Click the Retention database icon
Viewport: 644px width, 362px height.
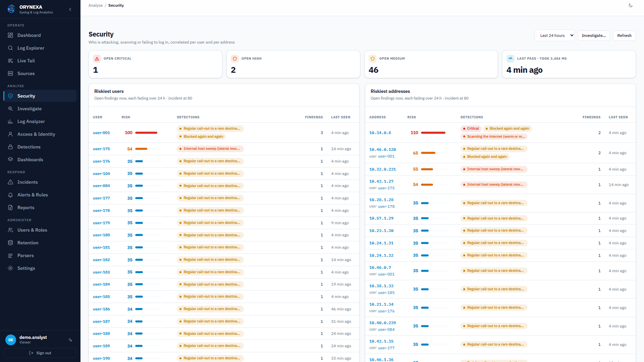[x=10, y=243]
